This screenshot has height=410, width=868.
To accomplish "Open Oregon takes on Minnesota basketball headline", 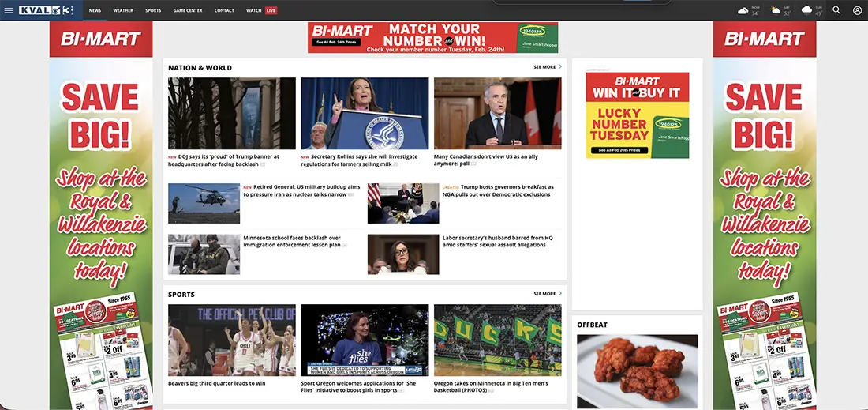I will 492,387.
